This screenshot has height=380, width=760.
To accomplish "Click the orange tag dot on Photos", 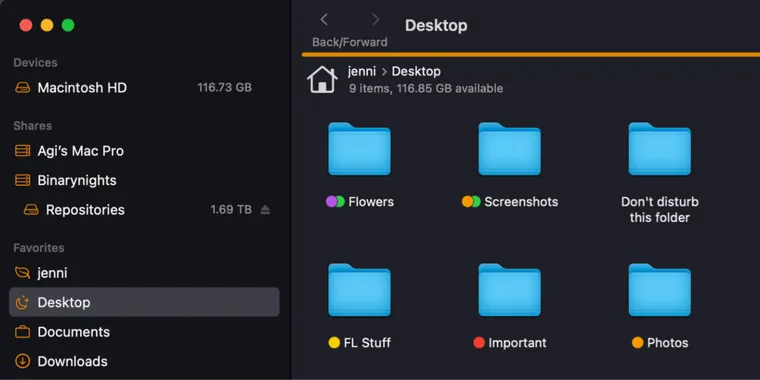I will click(x=637, y=343).
